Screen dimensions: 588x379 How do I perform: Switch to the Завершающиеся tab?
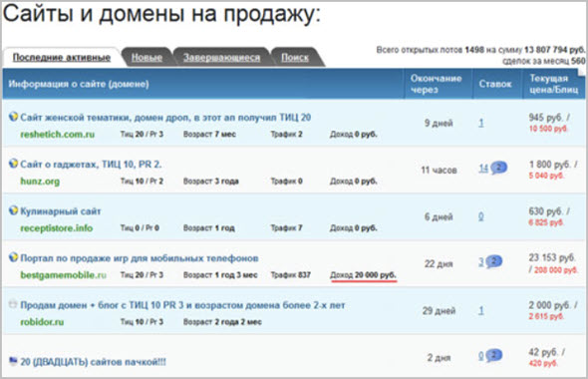(221, 58)
